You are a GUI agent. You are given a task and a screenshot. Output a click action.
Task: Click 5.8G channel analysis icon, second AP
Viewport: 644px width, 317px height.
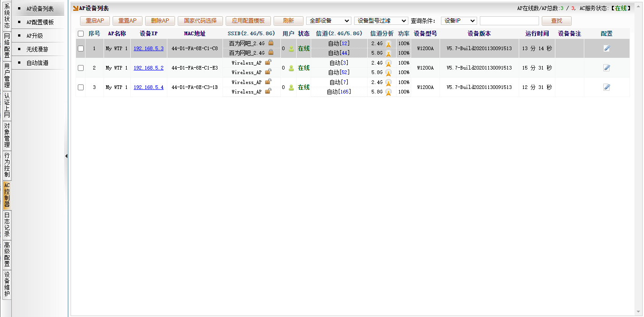[388, 73]
